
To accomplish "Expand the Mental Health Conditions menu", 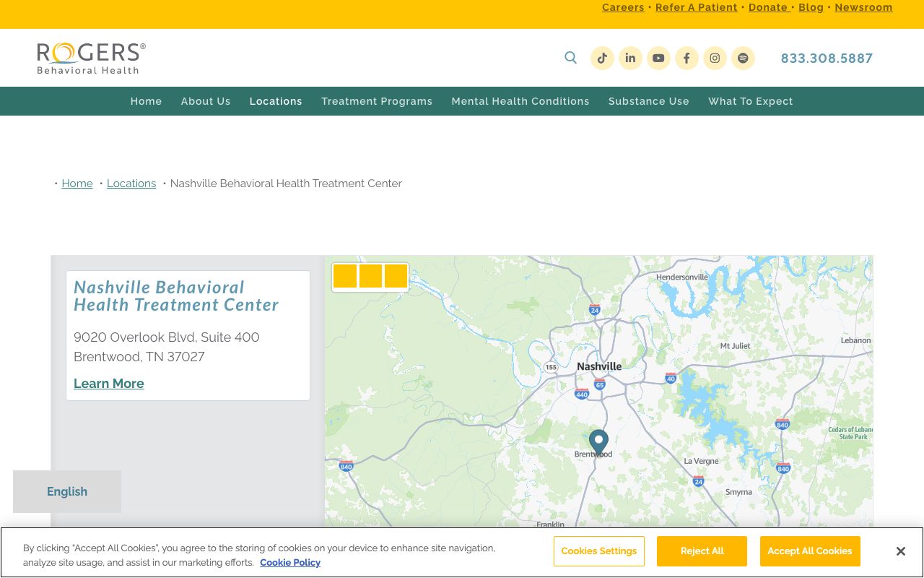I will pos(520,101).
